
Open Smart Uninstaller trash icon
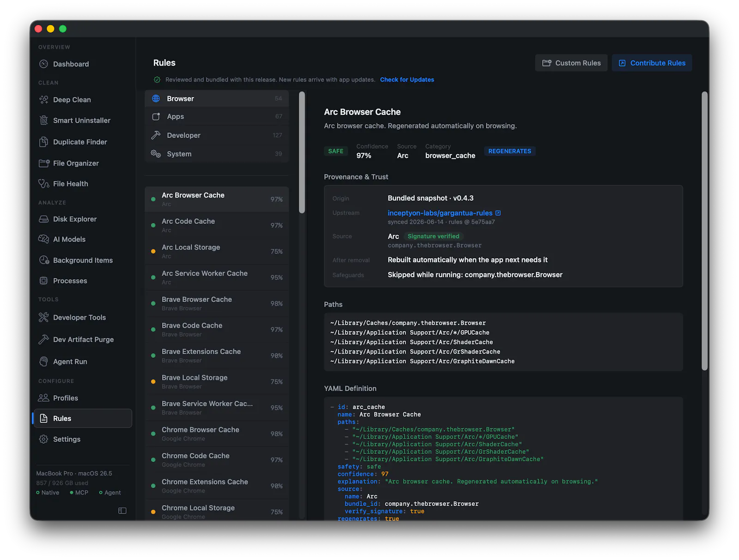click(x=44, y=120)
